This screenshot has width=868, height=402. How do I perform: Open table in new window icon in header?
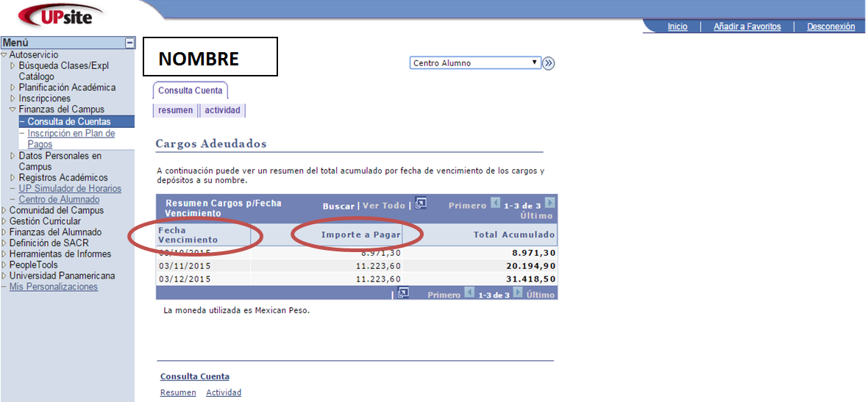[421, 204]
